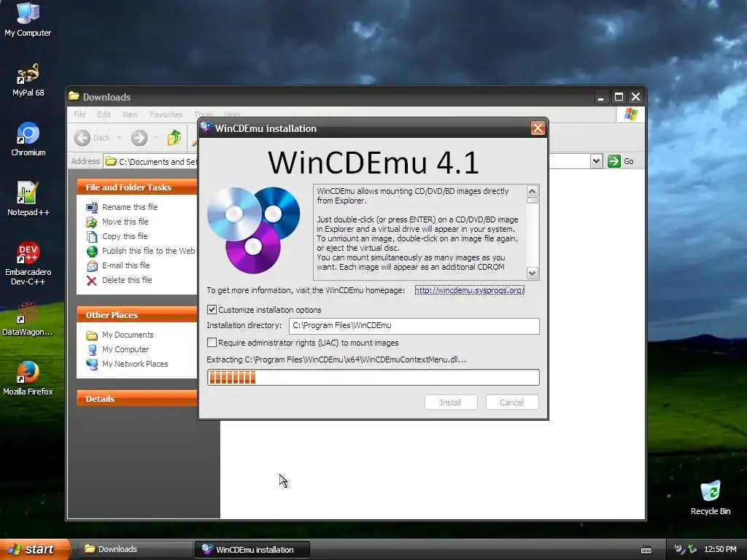This screenshot has width=747, height=560.
Task: Click the WinCDEmu description text box
Action: 419,232
